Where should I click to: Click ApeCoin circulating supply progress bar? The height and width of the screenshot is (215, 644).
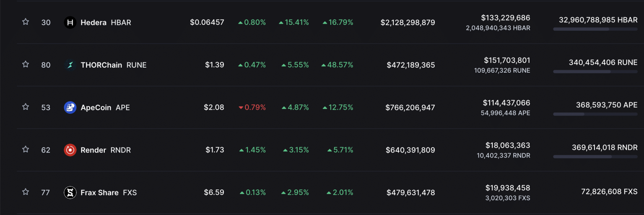click(x=595, y=114)
